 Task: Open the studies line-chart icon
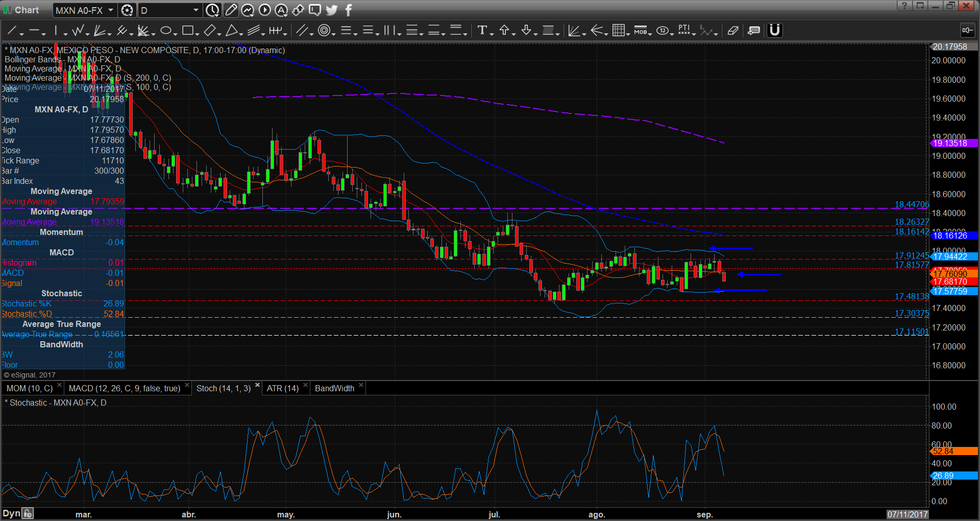pyautogui.click(x=248, y=10)
